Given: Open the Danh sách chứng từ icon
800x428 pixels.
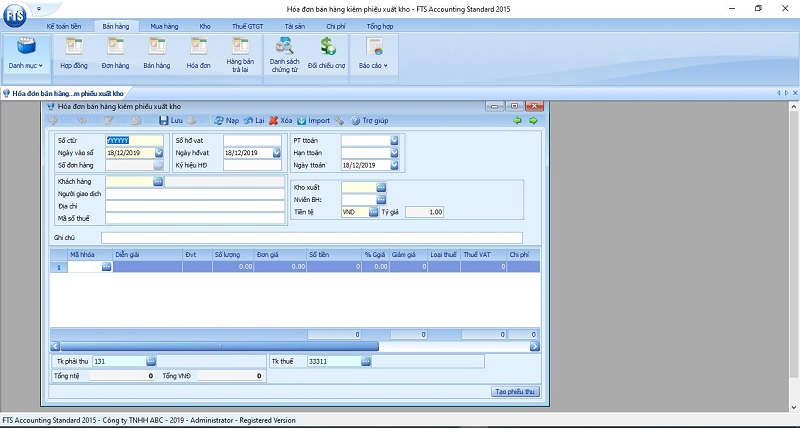Looking at the screenshot, I should pos(285,54).
